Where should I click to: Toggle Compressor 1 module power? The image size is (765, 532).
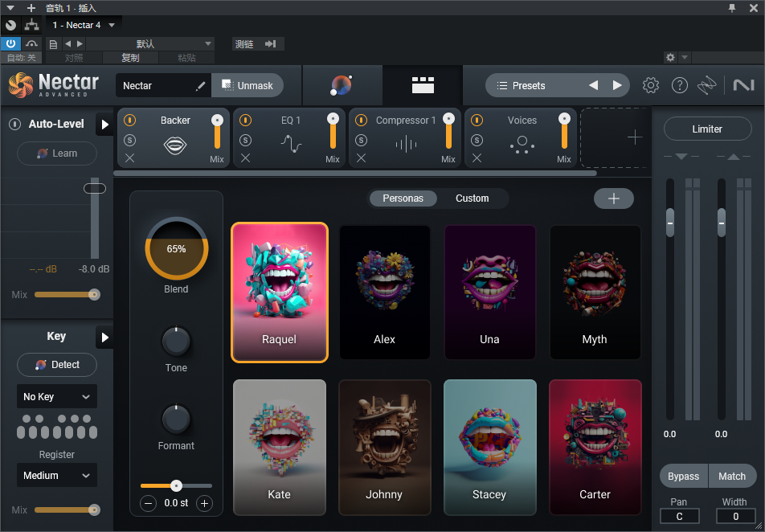point(361,120)
